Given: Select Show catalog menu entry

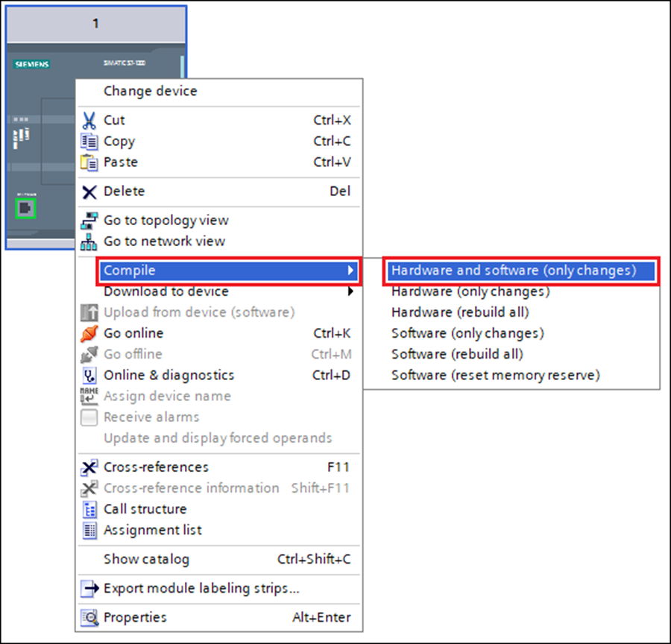Looking at the screenshot, I should tap(146, 558).
